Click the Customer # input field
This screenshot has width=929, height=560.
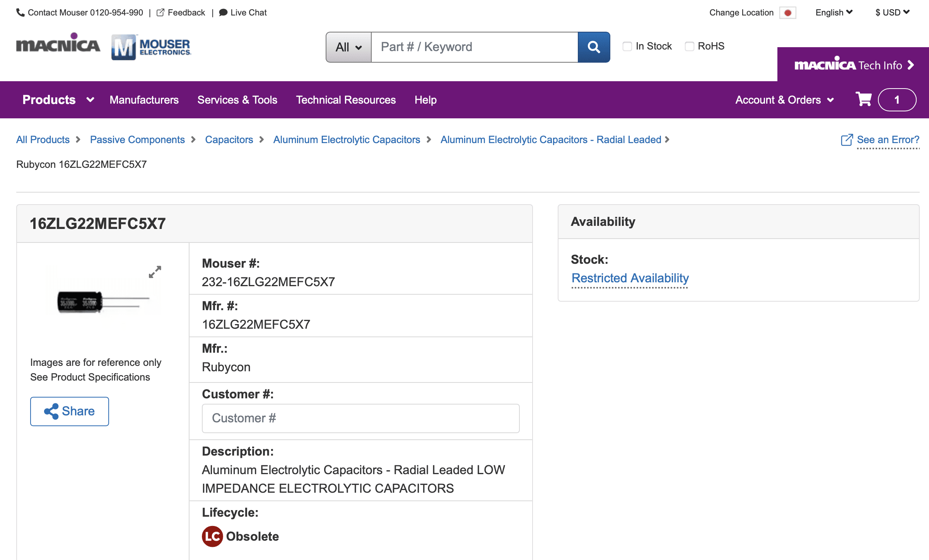point(360,418)
